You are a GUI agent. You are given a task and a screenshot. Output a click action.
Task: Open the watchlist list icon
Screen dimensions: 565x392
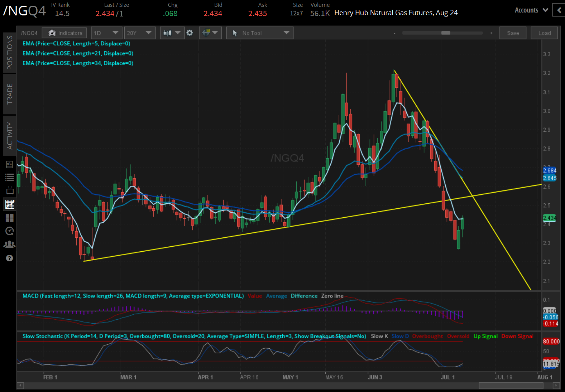pos(10,177)
